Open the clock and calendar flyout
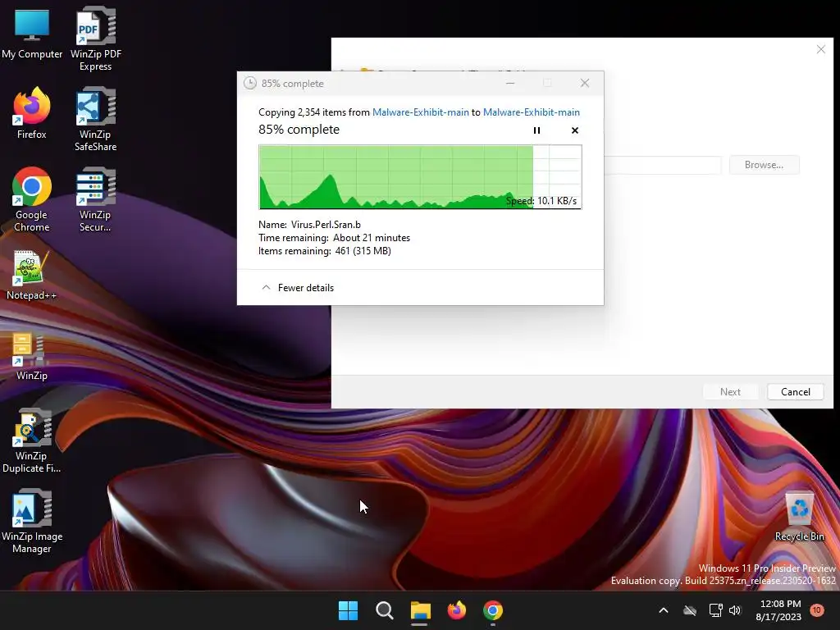 779,610
